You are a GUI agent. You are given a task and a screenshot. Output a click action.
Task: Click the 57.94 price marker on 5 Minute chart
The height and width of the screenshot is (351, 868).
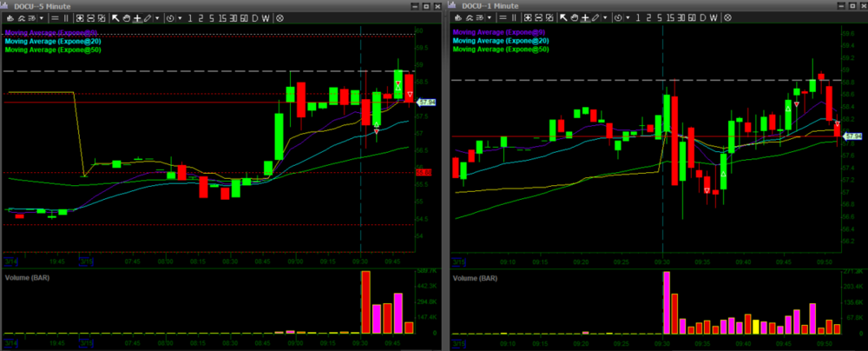coord(425,103)
